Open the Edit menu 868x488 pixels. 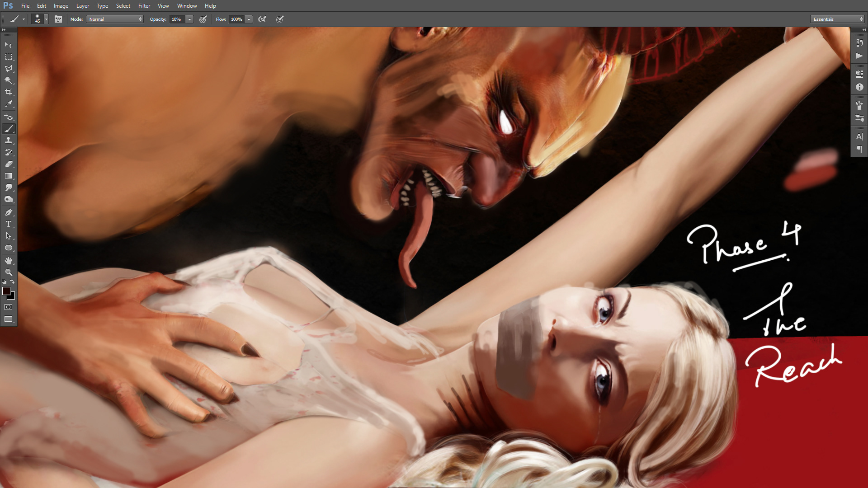click(x=42, y=6)
